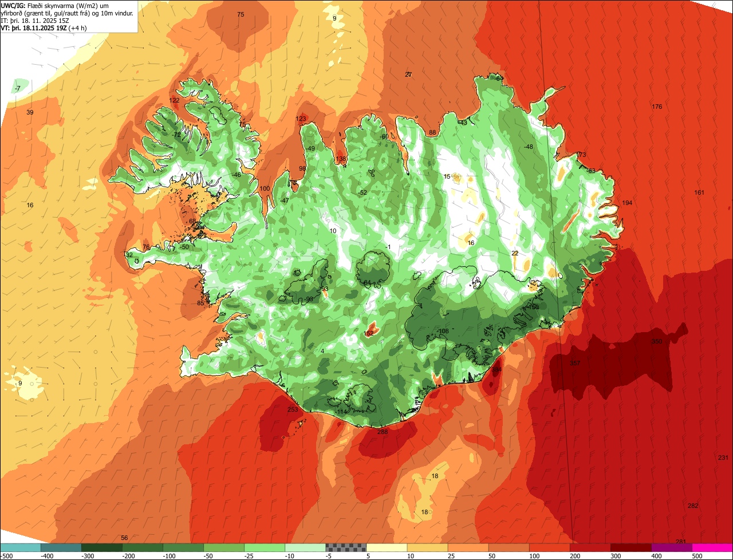Click the inland value '22'

515,253
